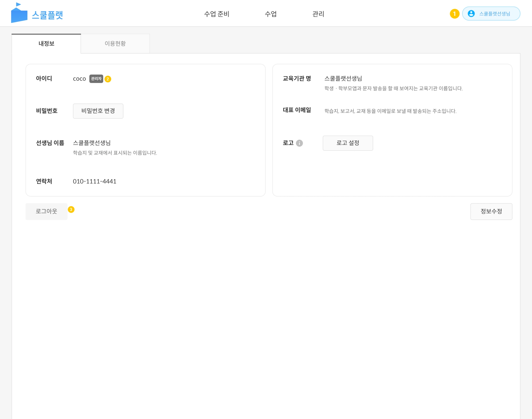Open the 수업 준비 menu
The height and width of the screenshot is (419, 532).
[217, 14]
